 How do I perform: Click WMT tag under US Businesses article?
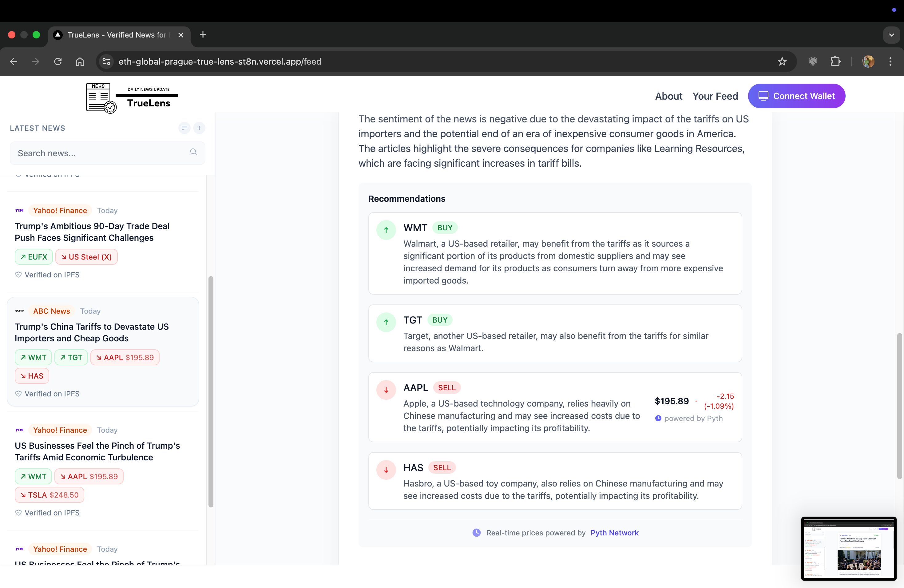(x=34, y=476)
